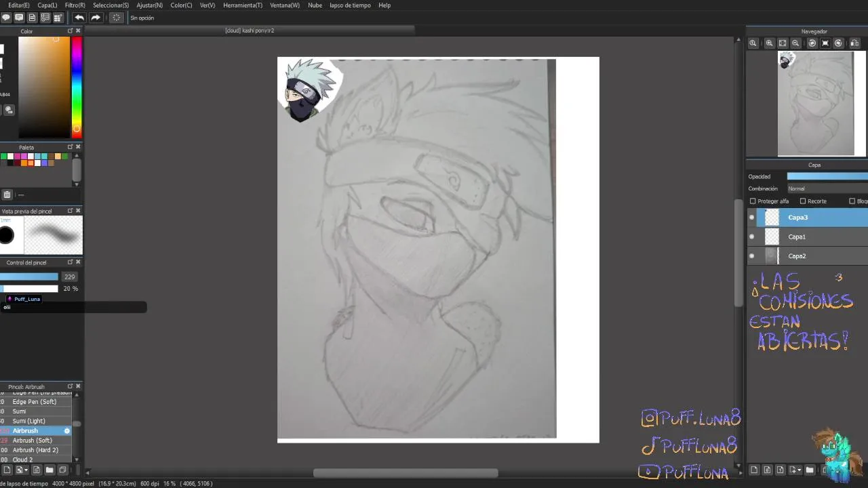
Task: Undock the Paleta panel
Action: coord(70,147)
